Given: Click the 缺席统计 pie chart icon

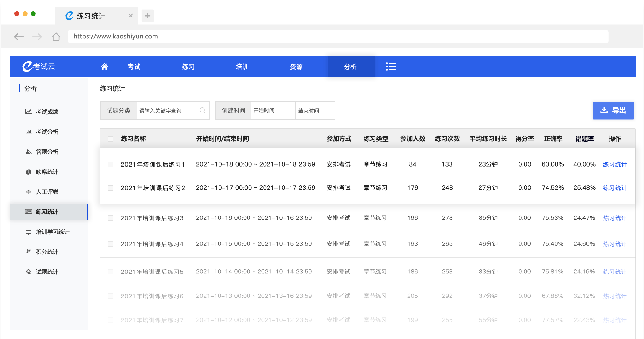Looking at the screenshot, I should point(28,172).
